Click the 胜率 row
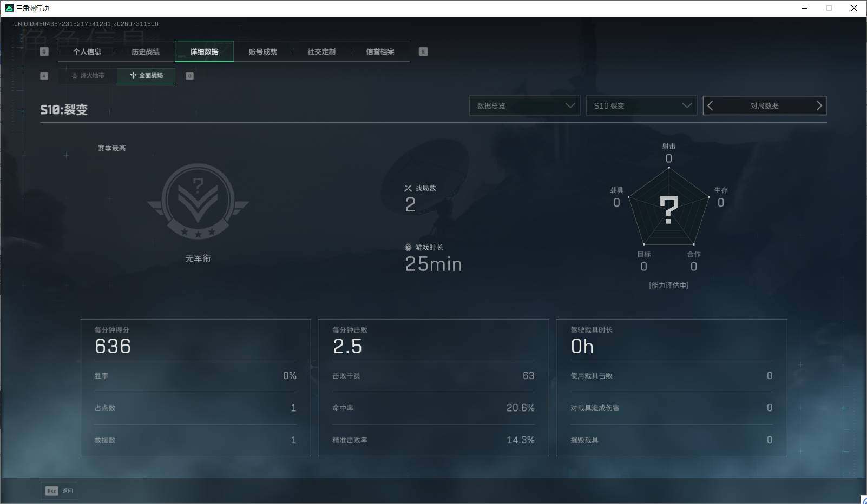 195,376
